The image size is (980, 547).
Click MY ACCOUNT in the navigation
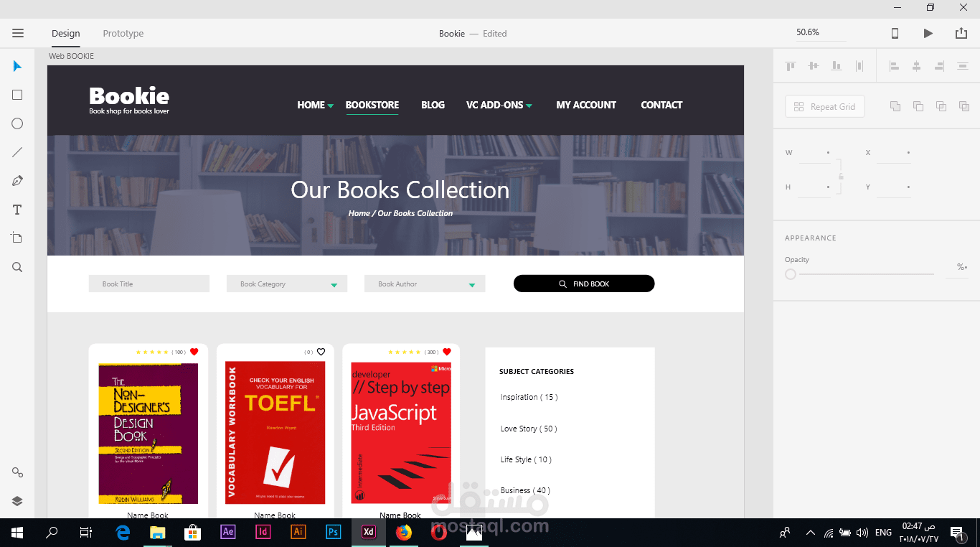tap(586, 105)
